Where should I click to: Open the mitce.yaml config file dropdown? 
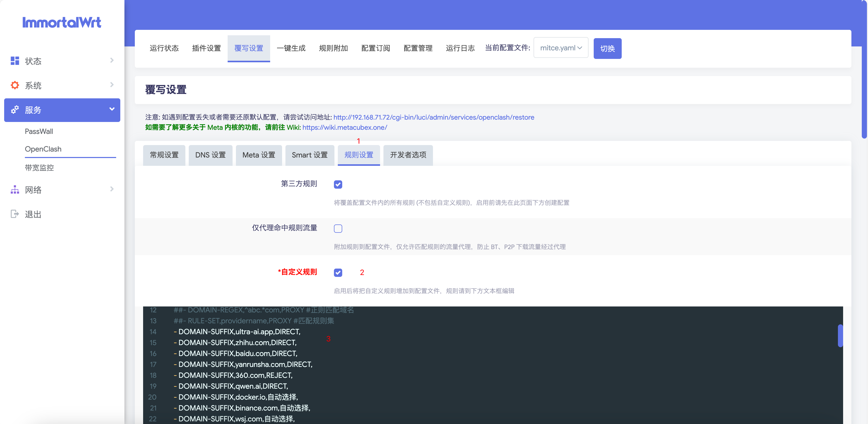561,48
